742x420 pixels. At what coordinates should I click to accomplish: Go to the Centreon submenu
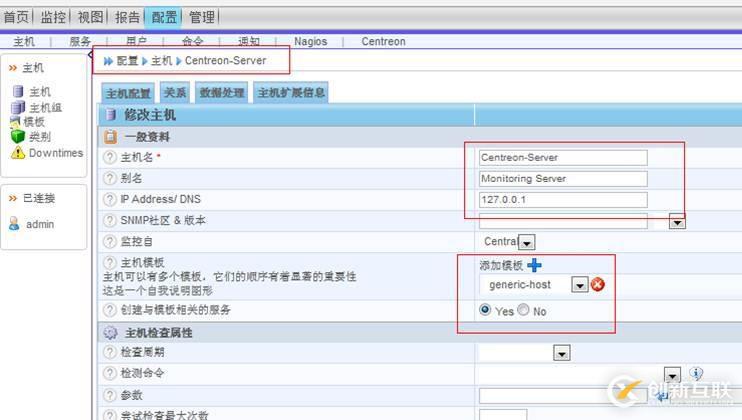383,42
